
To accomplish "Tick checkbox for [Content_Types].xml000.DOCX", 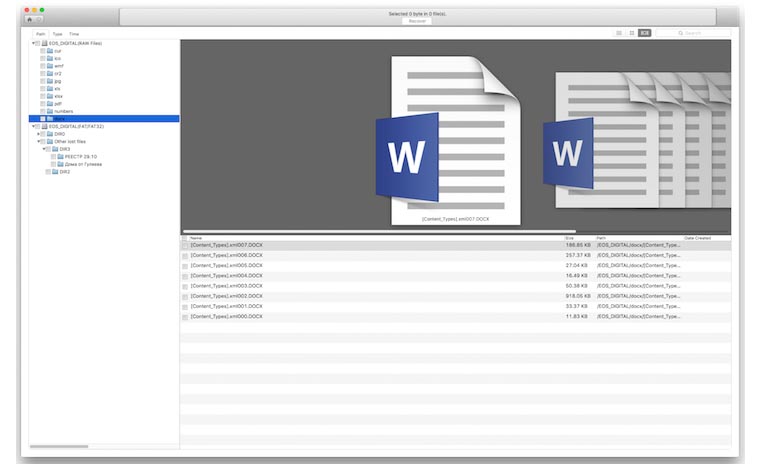I will coord(185,317).
